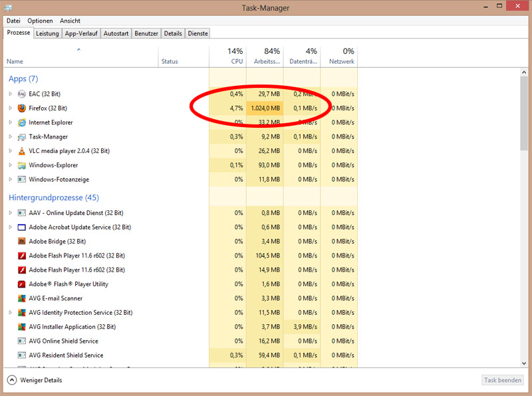
Task: Sort by the Datenträger column header
Action: tap(302, 57)
